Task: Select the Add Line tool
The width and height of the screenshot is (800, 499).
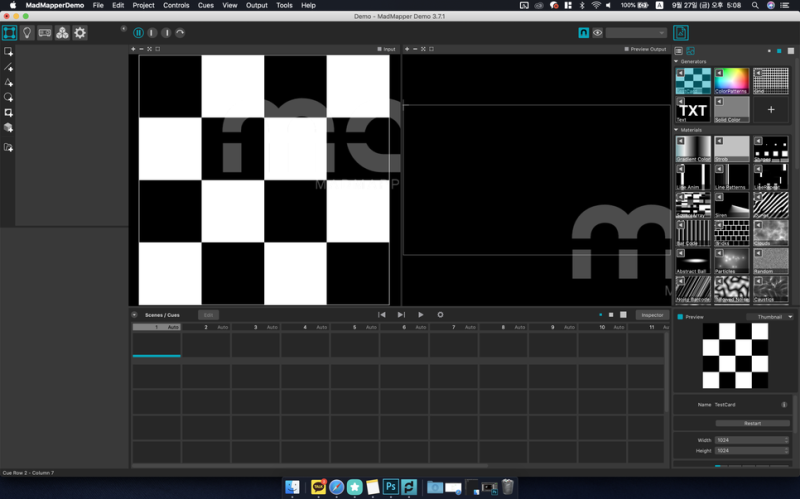Action: (9, 67)
